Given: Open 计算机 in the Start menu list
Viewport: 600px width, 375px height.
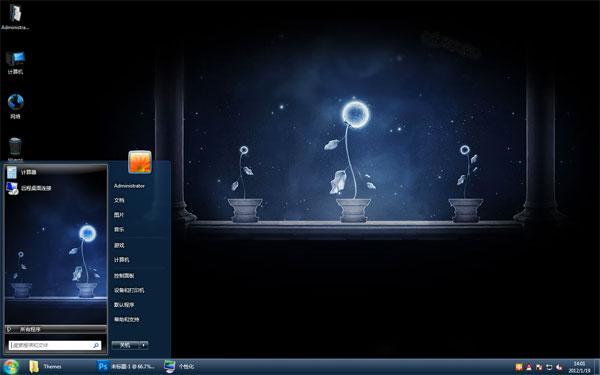Looking at the screenshot, I should (x=122, y=260).
